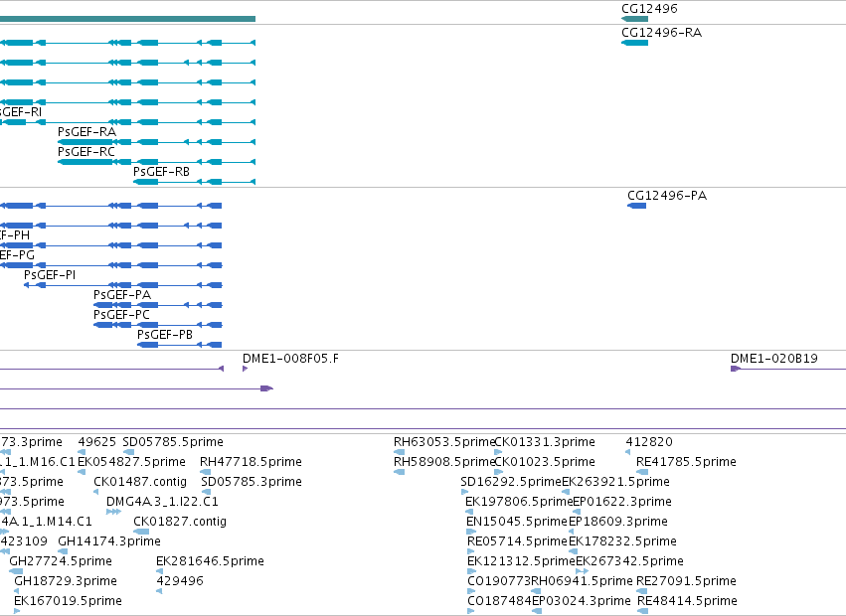Open the PsGEF-RB transcript label
This screenshot has width=846, height=616.
click(x=161, y=172)
